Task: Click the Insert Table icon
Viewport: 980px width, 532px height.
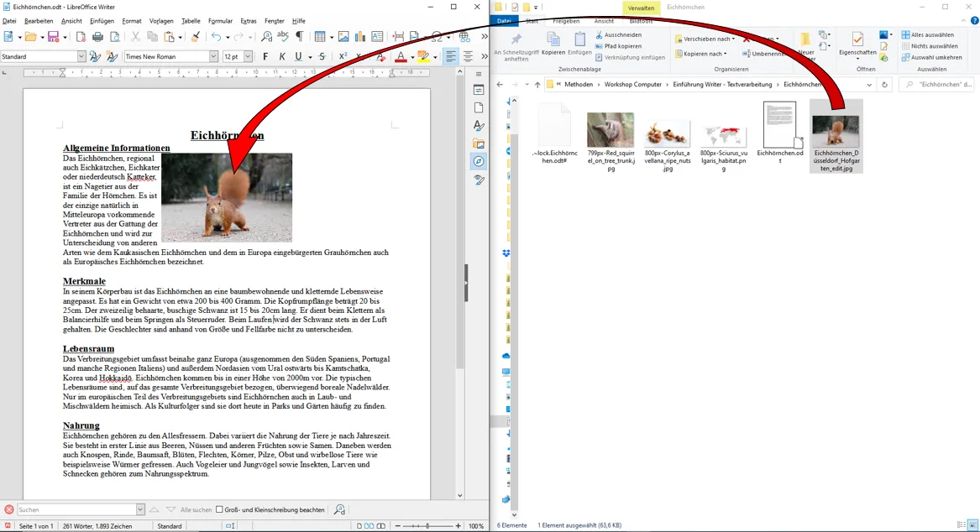Action: click(319, 37)
